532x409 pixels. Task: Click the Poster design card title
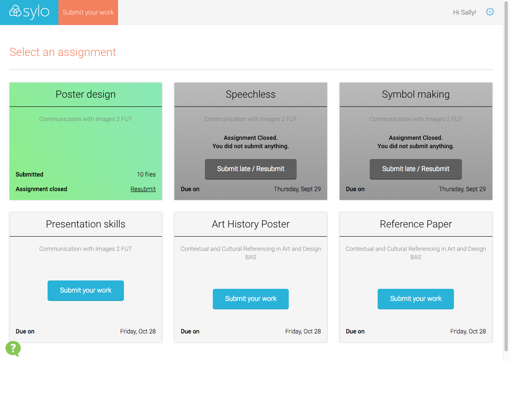86,94
